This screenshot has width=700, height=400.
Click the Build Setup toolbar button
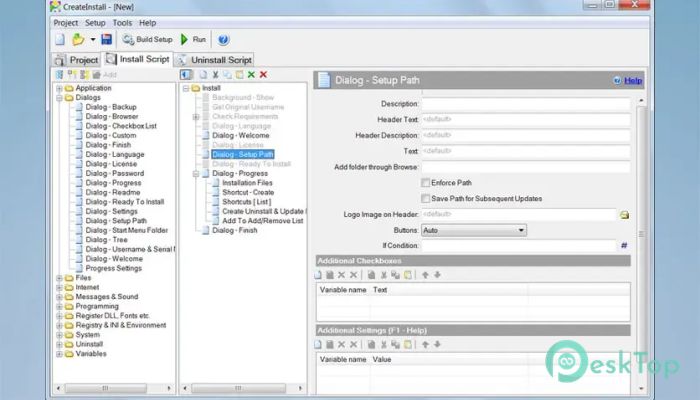click(147, 40)
